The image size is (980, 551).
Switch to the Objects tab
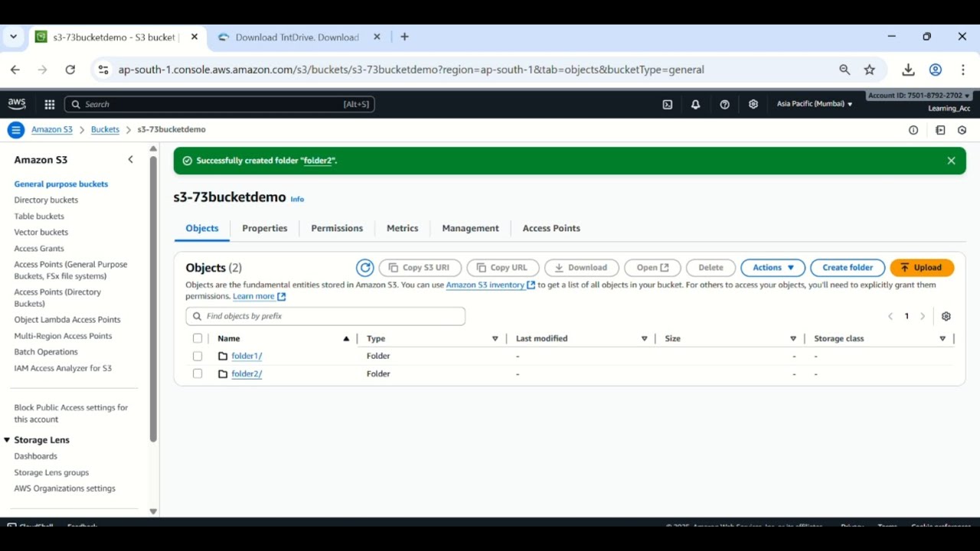pos(202,228)
